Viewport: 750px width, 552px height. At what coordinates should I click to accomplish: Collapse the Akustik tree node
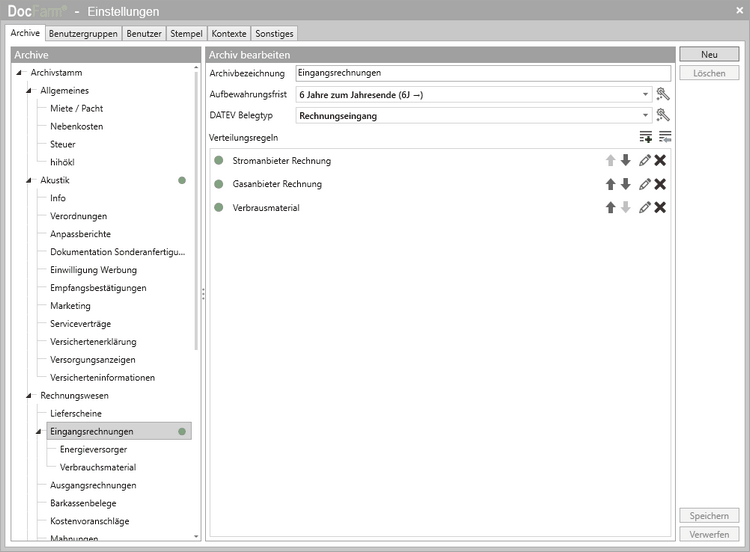coord(29,181)
